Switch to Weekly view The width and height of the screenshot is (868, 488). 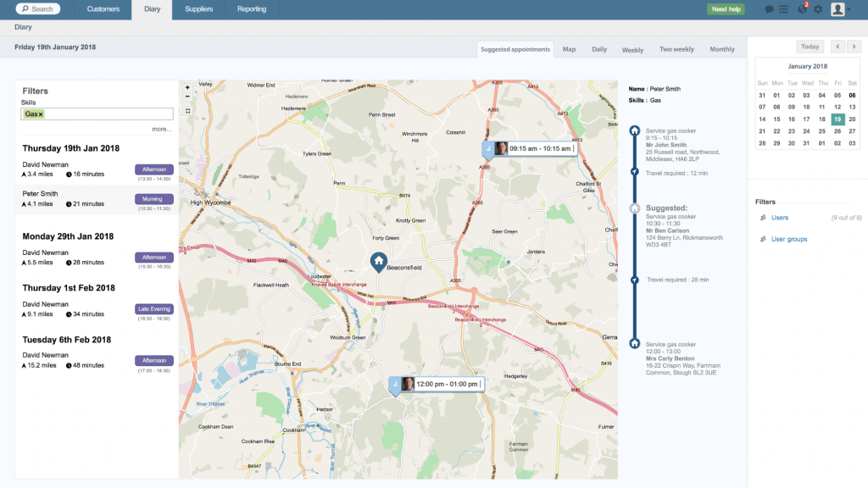pyautogui.click(x=632, y=50)
